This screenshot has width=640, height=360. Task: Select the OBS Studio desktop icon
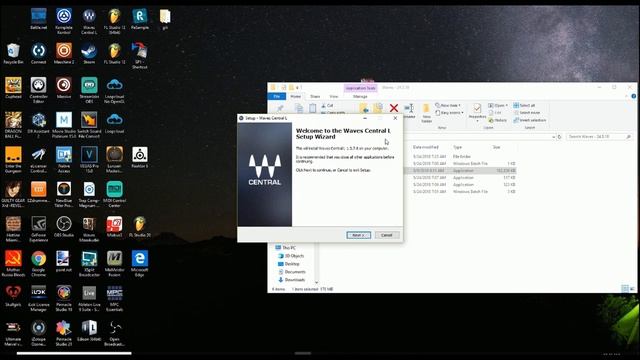click(64, 227)
